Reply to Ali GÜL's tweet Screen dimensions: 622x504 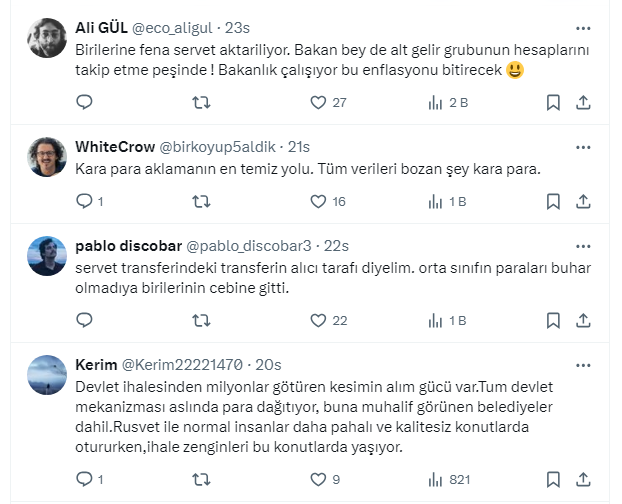[85, 102]
